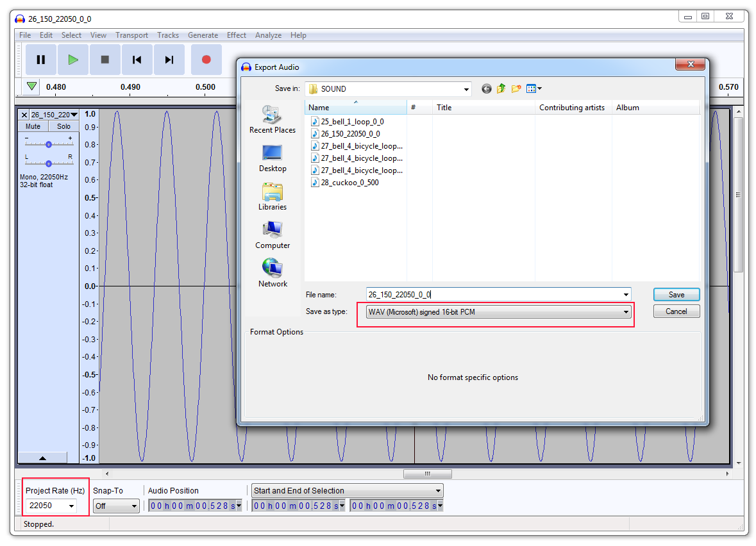The width and height of the screenshot is (756, 546).
Task: Open the Help menu
Action: (x=298, y=35)
